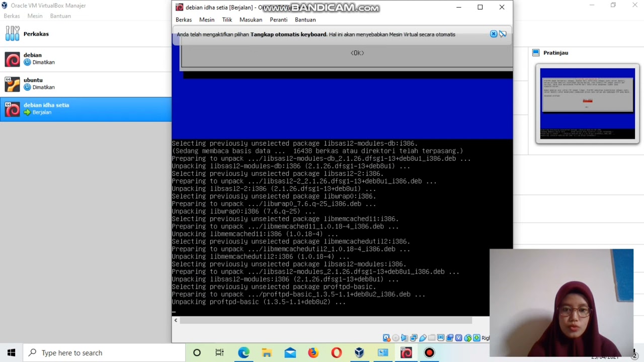Click the hard disk activity indicator icon

pyautogui.click(x=386, y=338)
